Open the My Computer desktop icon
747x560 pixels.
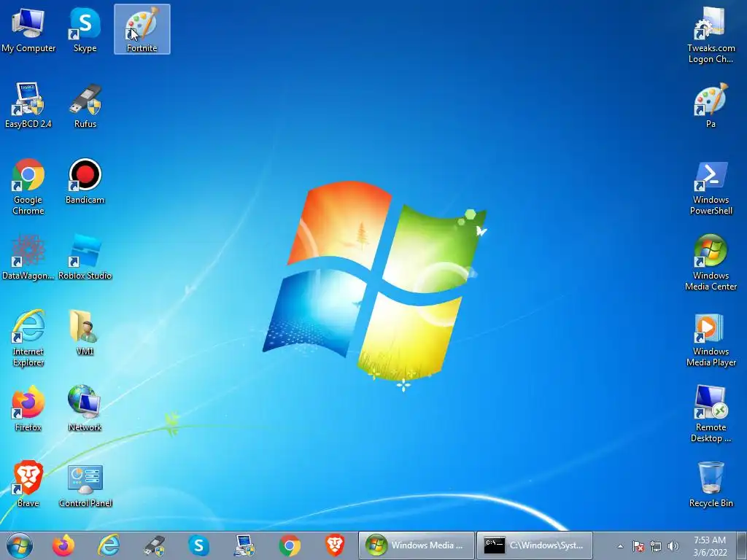[x=28, y=29]
